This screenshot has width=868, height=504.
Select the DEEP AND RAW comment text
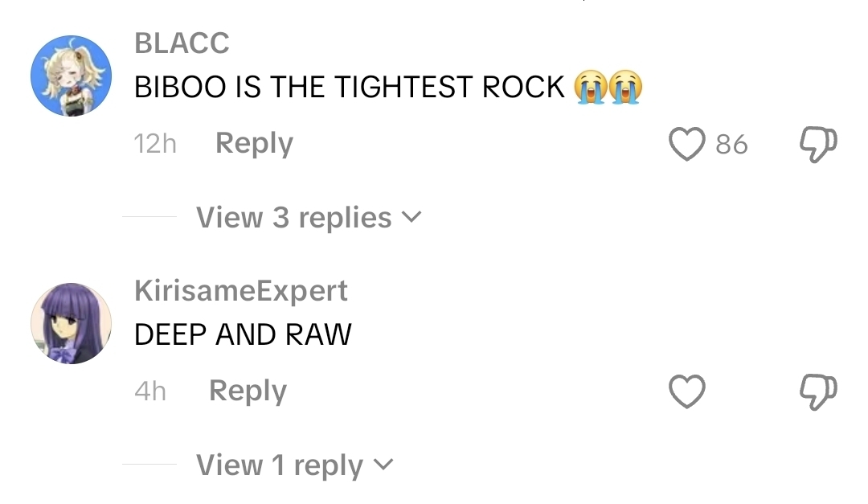tap(243, 334)
